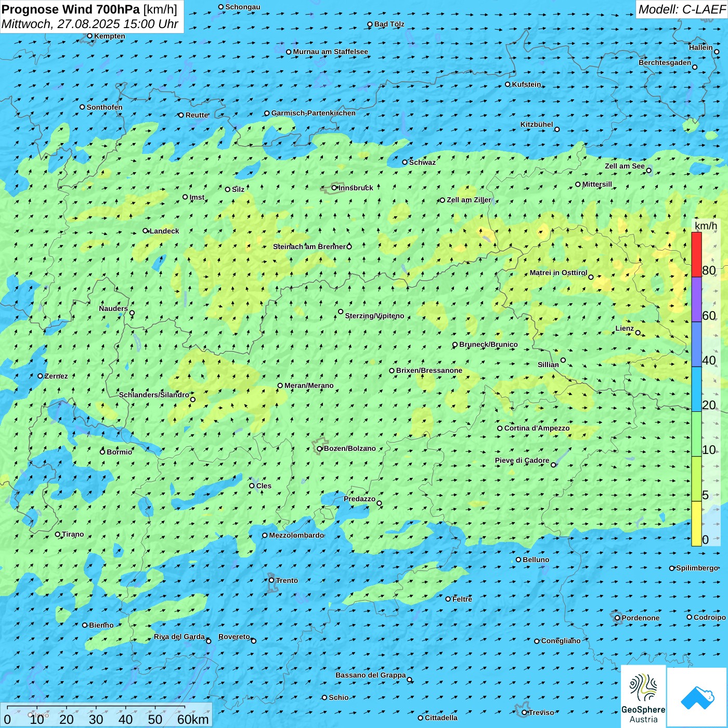Viewport: 728px width, 728px height.
Task: Click the Trento city marker
Action: [x=271, y=580]
